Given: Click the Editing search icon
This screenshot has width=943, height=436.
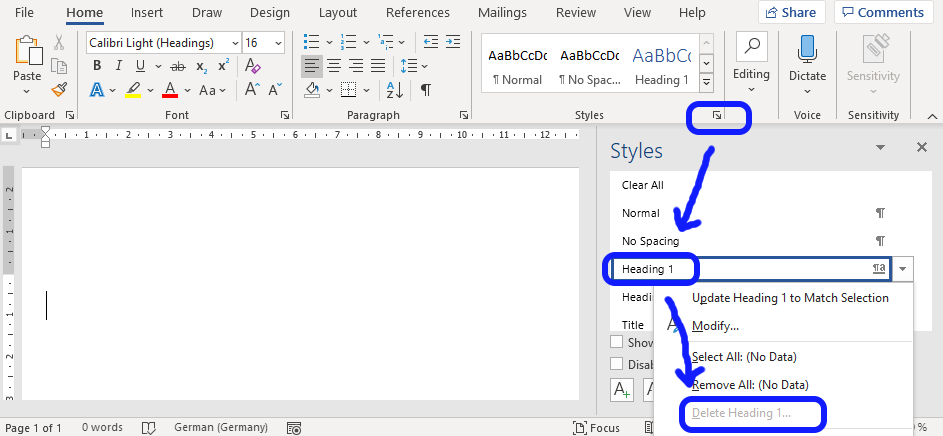Looking at the screenshot, I should (751, 46).
